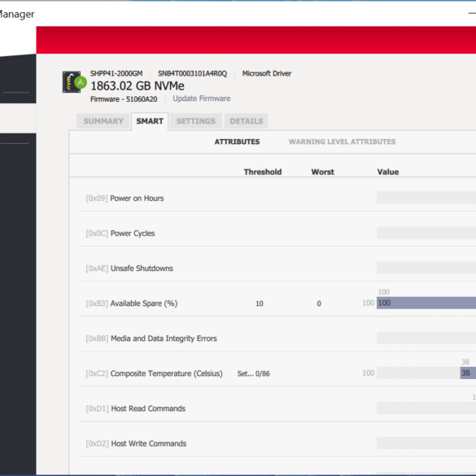The image size is (476, 476).
Task: Click the Power on Hours value bar
Action: click(x=426, y=198)
